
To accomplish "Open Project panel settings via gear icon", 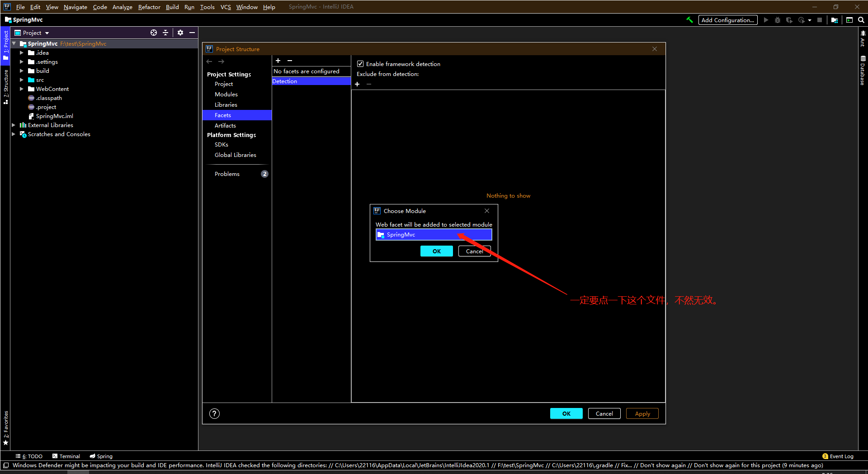I will point(180,33).
